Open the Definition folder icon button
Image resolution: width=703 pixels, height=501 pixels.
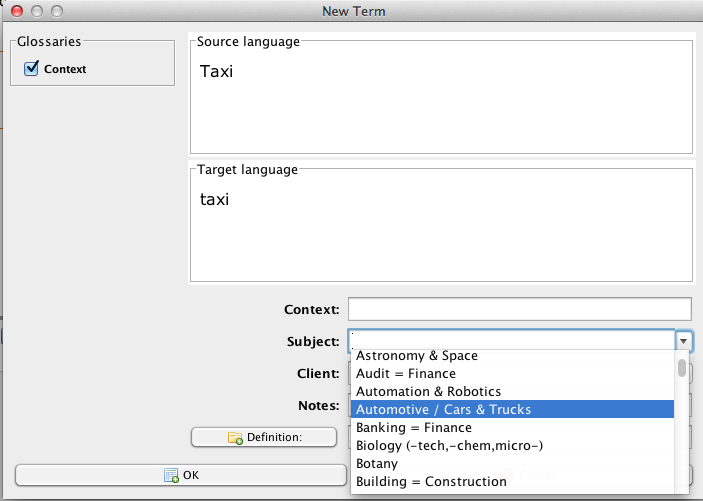click(262, 437)
